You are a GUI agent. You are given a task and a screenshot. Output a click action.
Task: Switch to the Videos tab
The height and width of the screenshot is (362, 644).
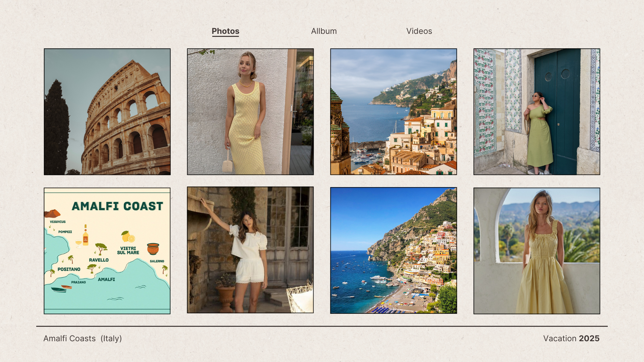click(x=419, y=31)
